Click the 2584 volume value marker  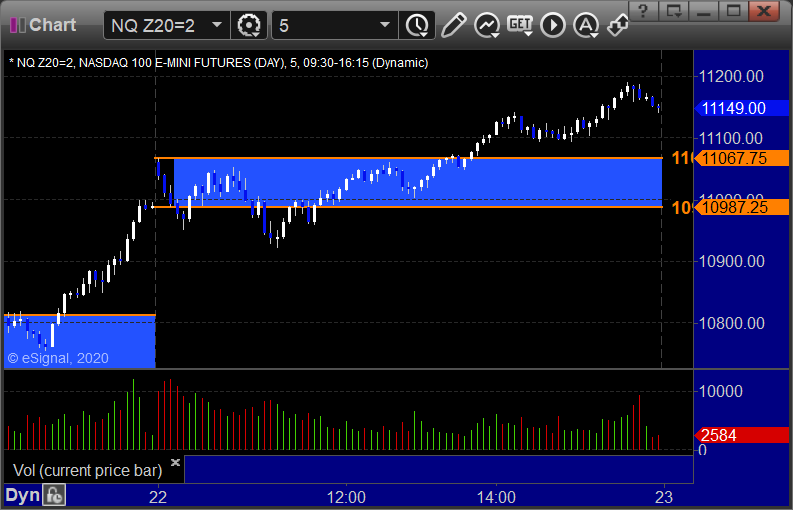pos(741,435)
